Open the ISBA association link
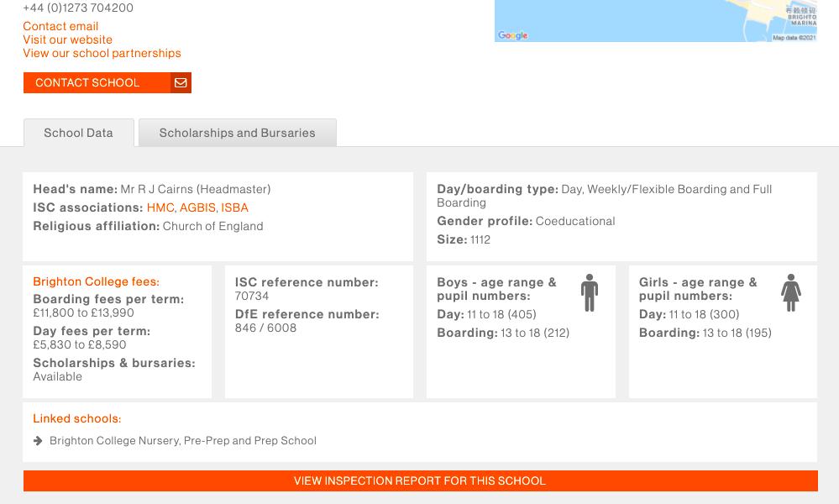839x504 pixels. pos(234,207)
